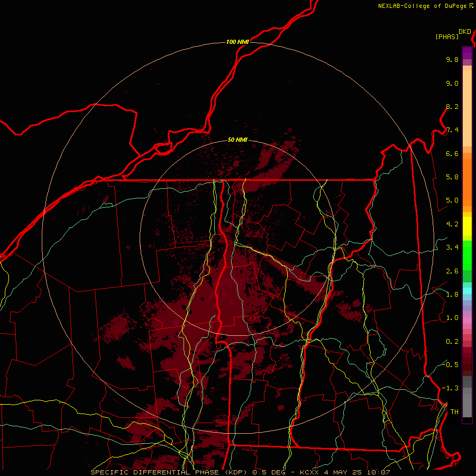Click the 1.0 value on color scale

[x=452, y=318]
